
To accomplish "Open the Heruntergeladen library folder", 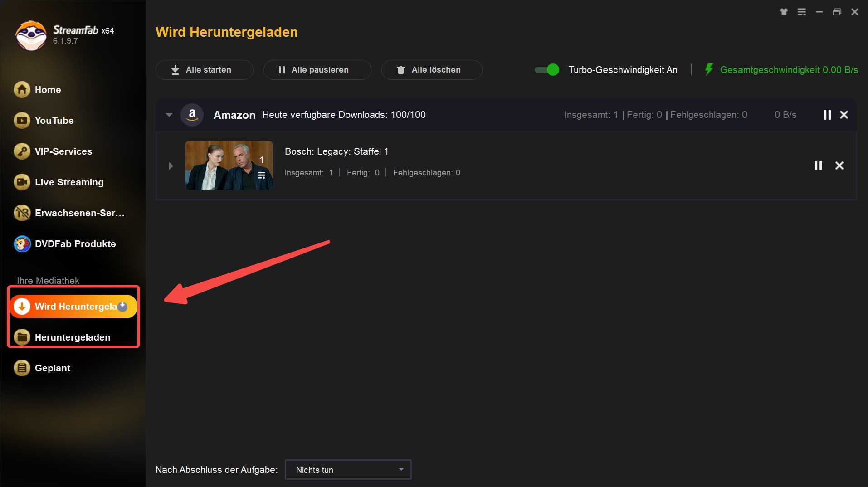I will pos(62,337).
